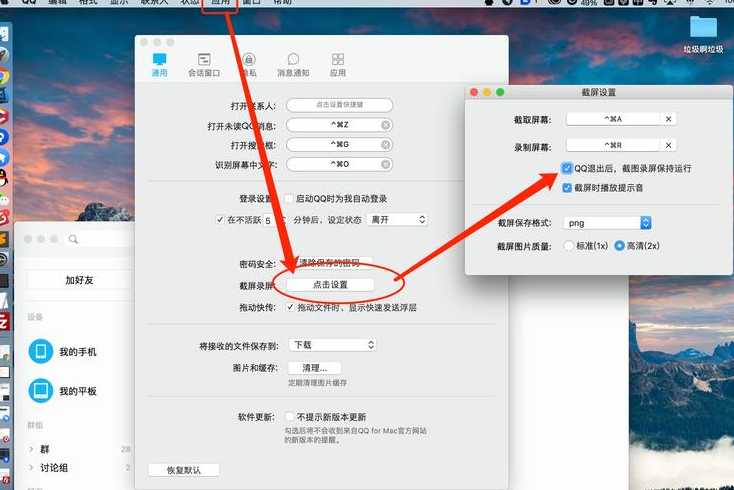The width and height of the screenshot is (734, 490).
Task: Switch to the 通用 preferences tab
Action: pos(159,65)
